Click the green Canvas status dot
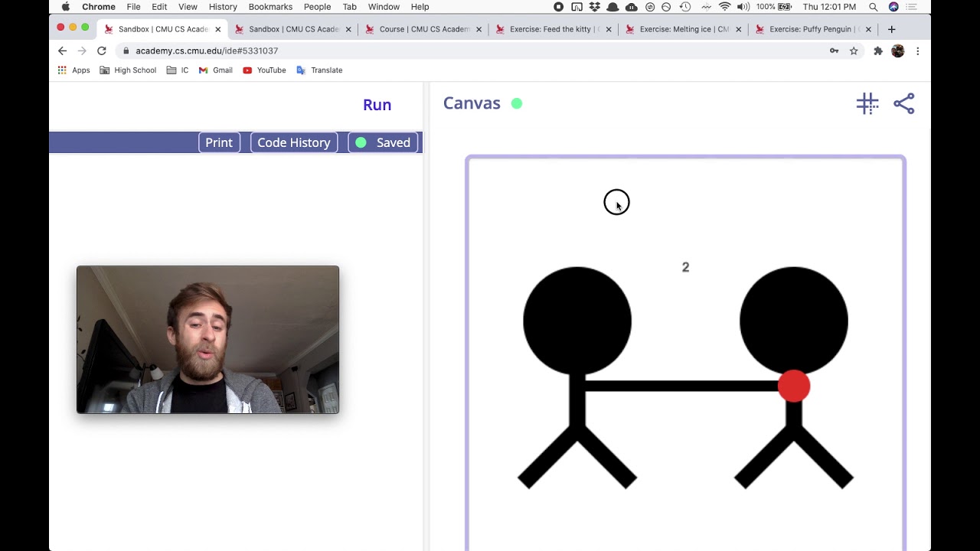Screen dimensions: 980x551 [517, 103]
